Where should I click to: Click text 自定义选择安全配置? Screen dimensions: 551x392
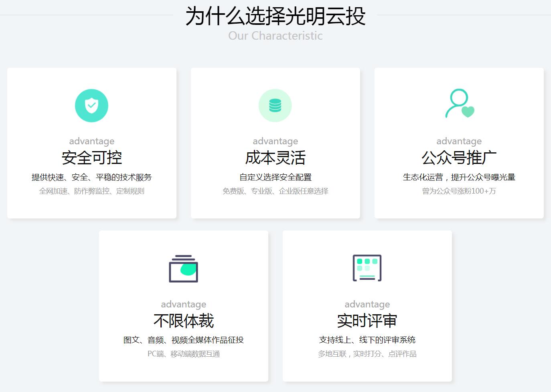[275, 177]
